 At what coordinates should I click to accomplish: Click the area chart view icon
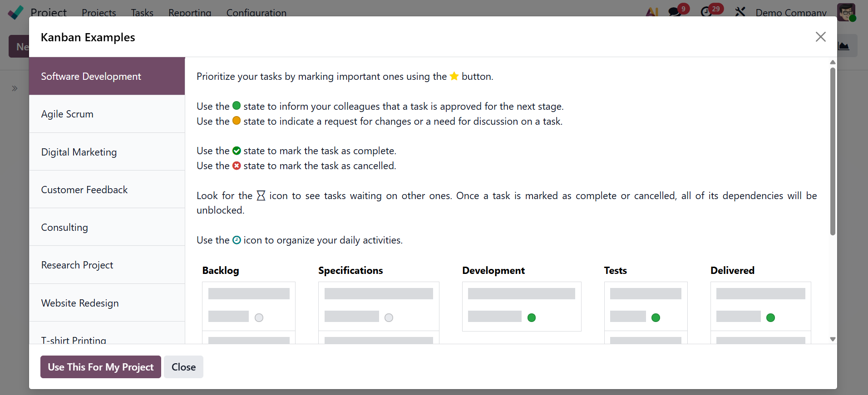[x=844, y=46]
